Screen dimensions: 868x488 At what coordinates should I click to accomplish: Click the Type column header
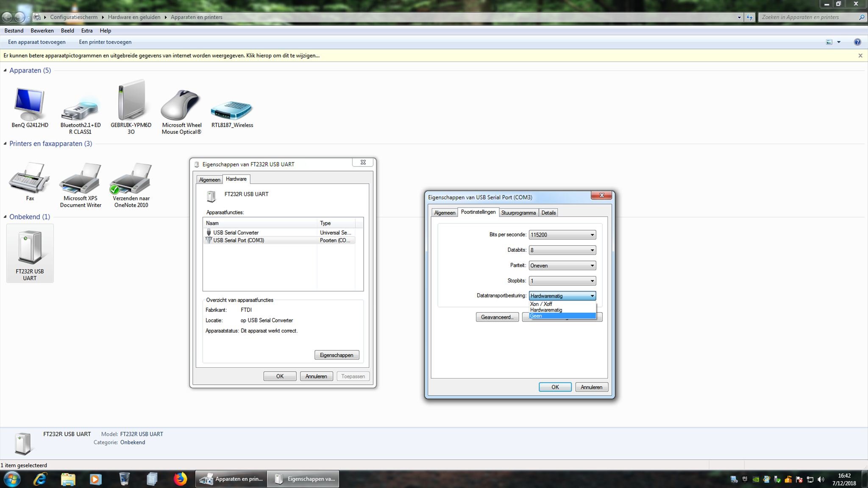(x=336, y=223)
